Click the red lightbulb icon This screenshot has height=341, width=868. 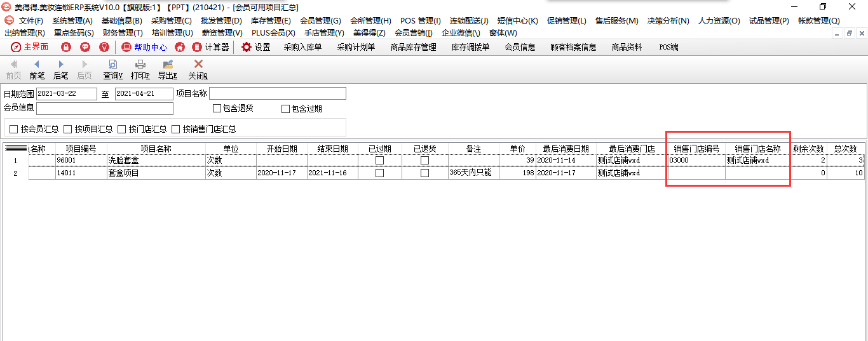pyautogui.click(x=104, y=47)
